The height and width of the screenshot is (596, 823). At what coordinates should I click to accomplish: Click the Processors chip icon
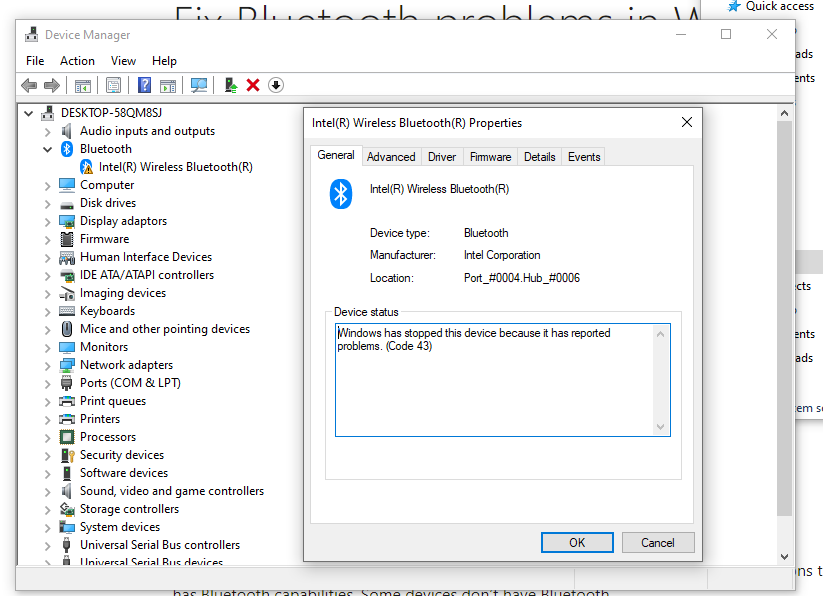(x=67, y=437)
